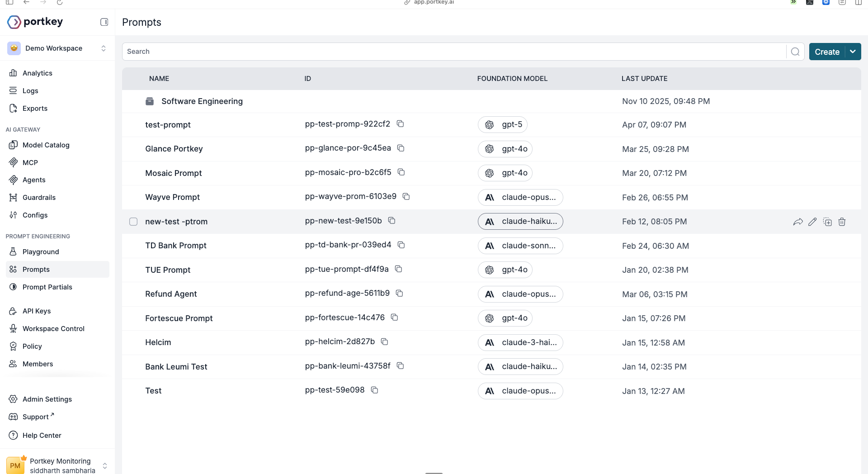
Task: Open the Support link
Action: click(35, 417)
